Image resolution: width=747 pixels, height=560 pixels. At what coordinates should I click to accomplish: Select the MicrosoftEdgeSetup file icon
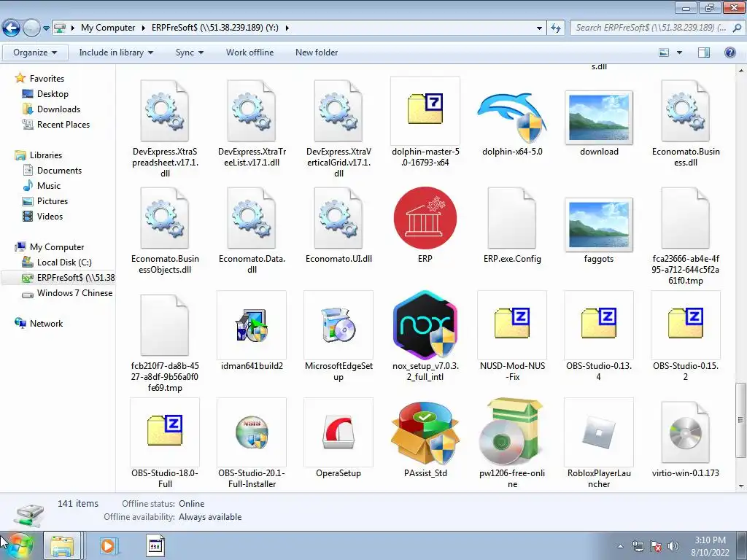point(338,325)
